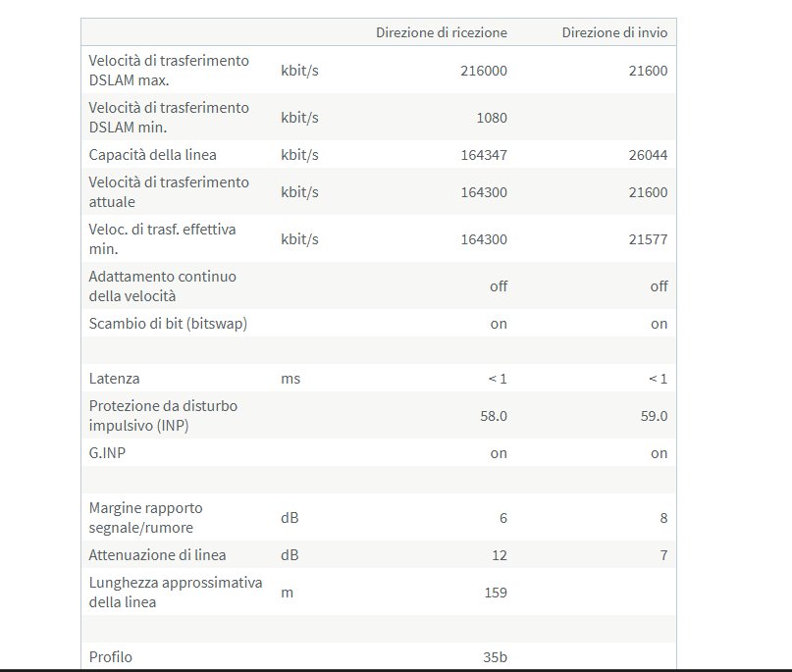The width and height of the screenshot is (792, 672).
Task: Select the "Velocità di trasferimento DSLAM max." label
Action: click(x=169, y=71)
